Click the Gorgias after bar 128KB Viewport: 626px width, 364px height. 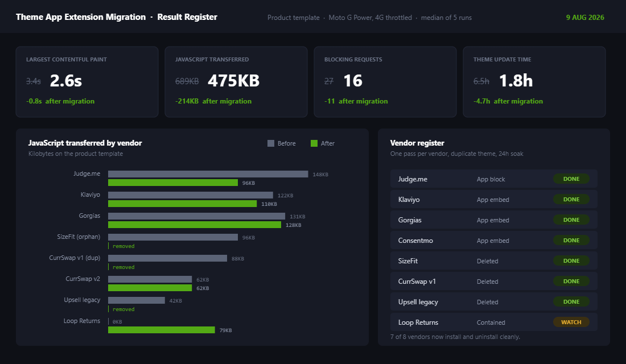[195, 225]
